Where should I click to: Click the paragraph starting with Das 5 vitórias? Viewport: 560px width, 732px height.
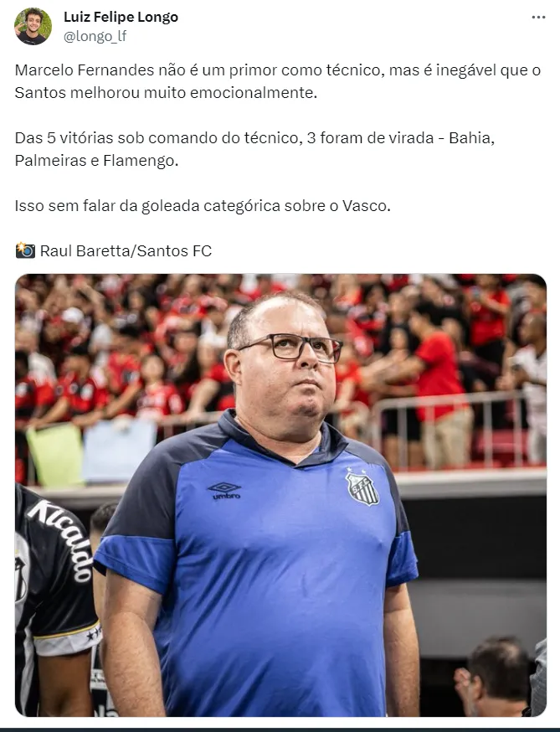pyautogui.click(x=254, y=149)
